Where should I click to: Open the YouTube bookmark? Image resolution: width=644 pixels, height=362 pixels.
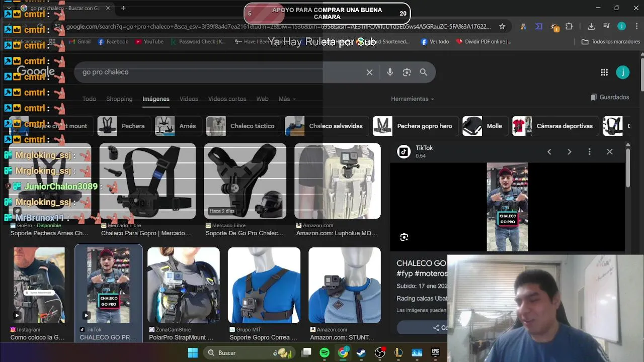[x=149, y=42]
